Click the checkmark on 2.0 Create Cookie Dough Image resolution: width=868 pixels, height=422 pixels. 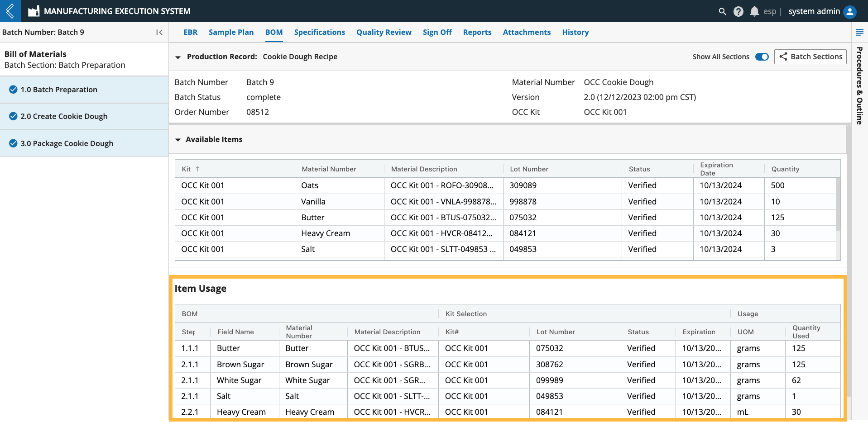pos(13,116)
